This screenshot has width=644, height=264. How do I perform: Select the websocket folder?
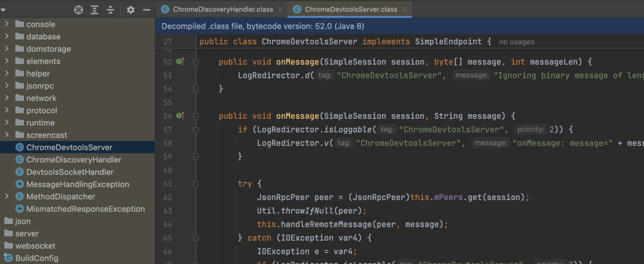pos(35,246)
